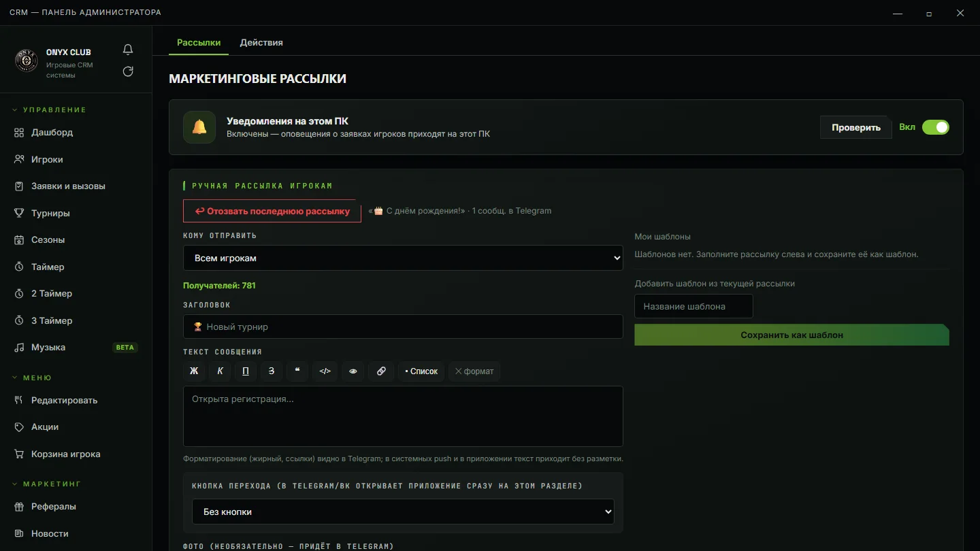Screen dimensions: 980x551
Task: Insert a link with the chain icon
Action: click(x=381, y=371)
